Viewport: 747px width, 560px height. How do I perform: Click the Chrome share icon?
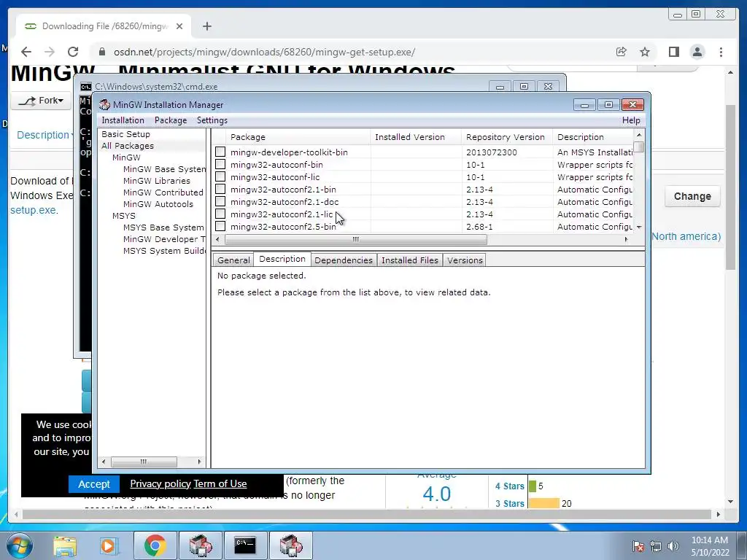(622, 52)
